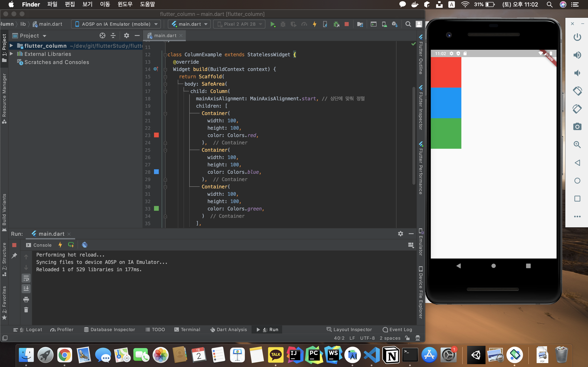Open the Layout Inspector button
The height and width of the screenshot is (367, 588).
click(x=349, y=329)
